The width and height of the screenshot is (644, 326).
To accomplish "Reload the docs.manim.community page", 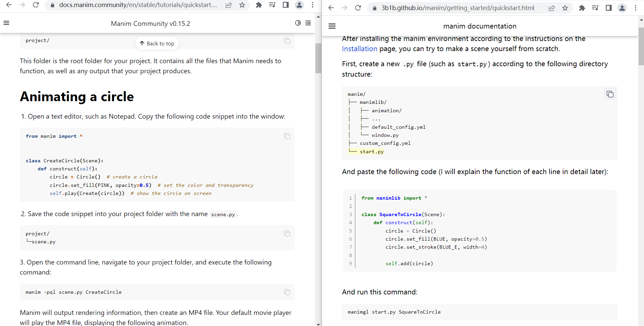I will 36,5.
